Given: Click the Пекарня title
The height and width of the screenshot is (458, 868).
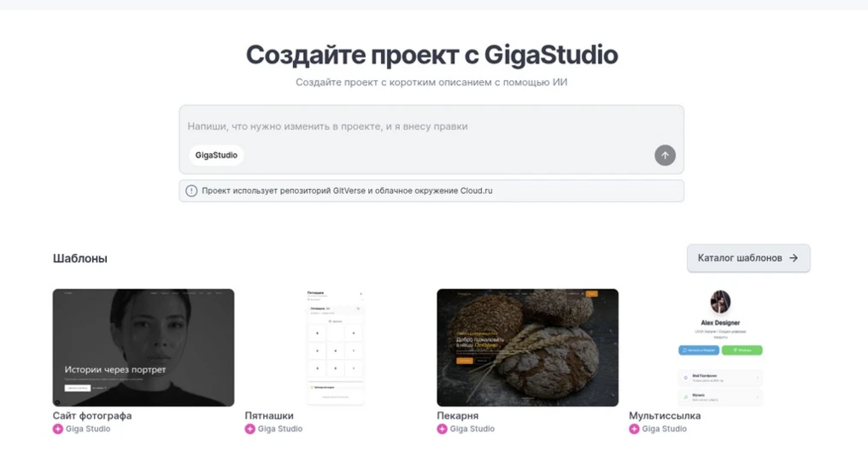Looking at the screenshot, I should pos(458,415).
